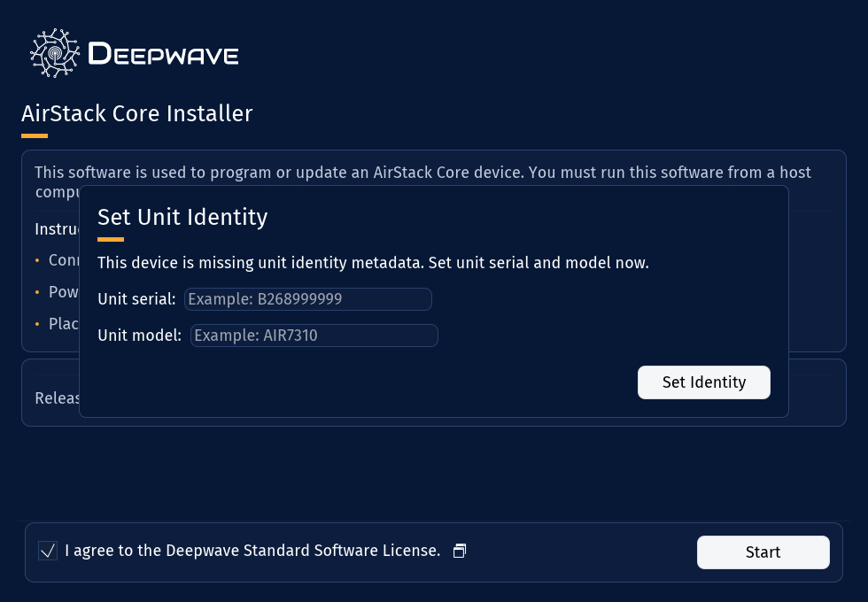Click the missing unit identity metadata message
868x602 pixels.
(x=373, y=263)
